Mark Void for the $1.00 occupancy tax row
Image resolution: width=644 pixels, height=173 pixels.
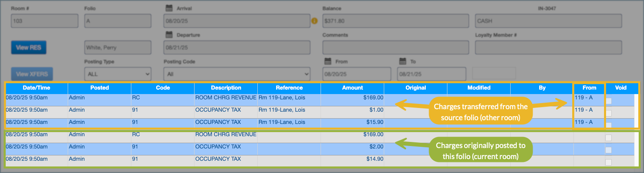tap(609, 113)
